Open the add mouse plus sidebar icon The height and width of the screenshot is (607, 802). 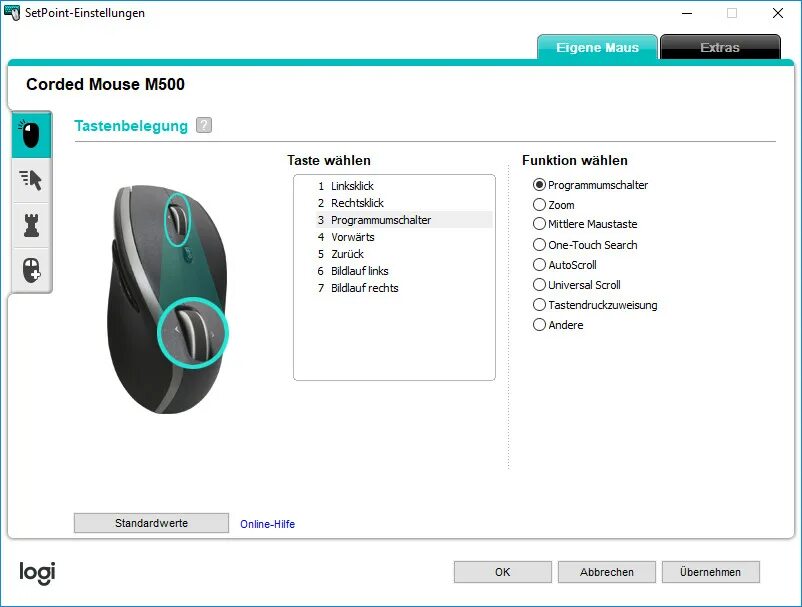coord(31,270)
